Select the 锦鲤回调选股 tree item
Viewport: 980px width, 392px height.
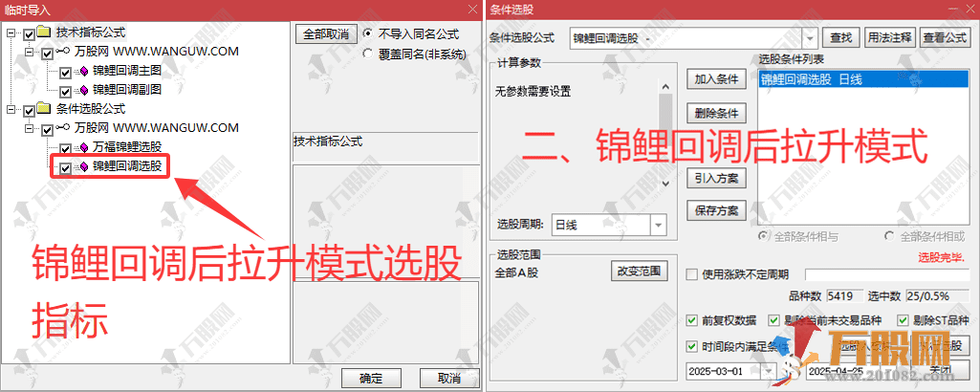(x=127, y=167)
